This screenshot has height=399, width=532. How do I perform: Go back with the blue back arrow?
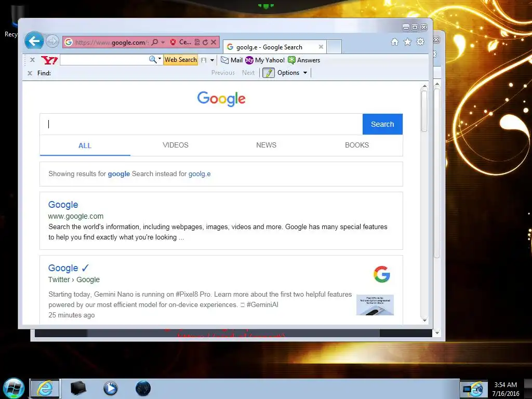click(34, 41)
